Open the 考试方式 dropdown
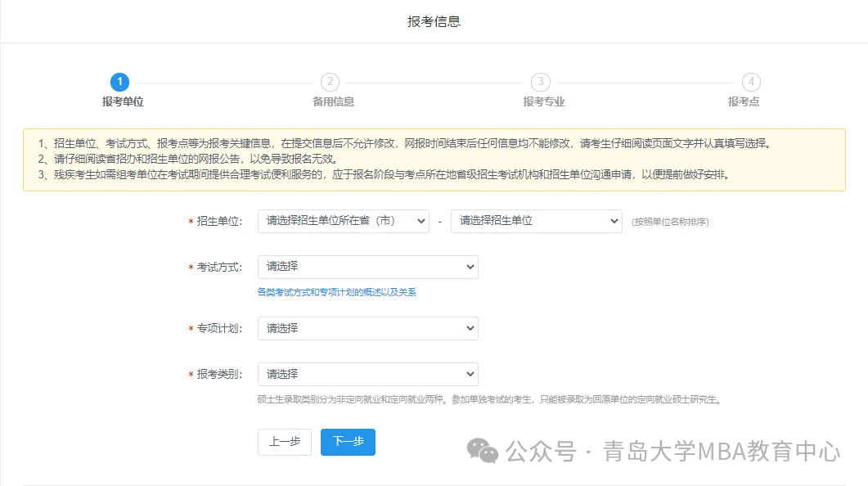The image size is (868, 486). [x=367, y=267]
